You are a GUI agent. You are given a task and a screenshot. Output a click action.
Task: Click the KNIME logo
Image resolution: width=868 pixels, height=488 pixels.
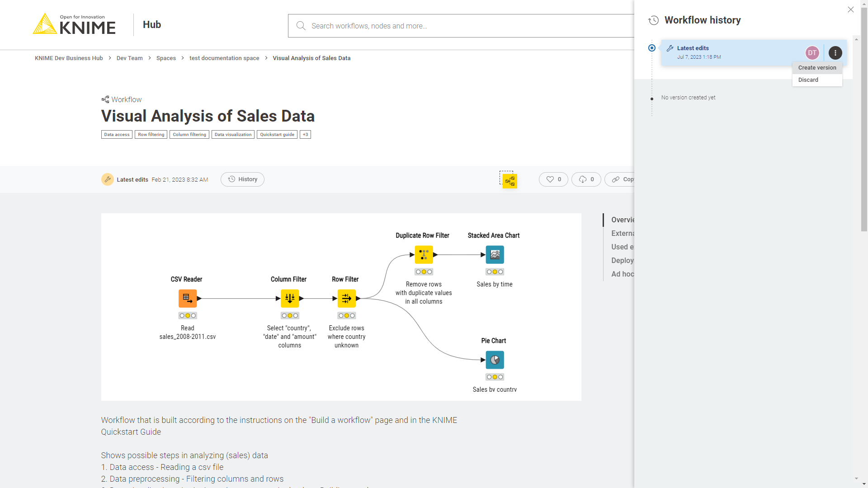[74, 24]
